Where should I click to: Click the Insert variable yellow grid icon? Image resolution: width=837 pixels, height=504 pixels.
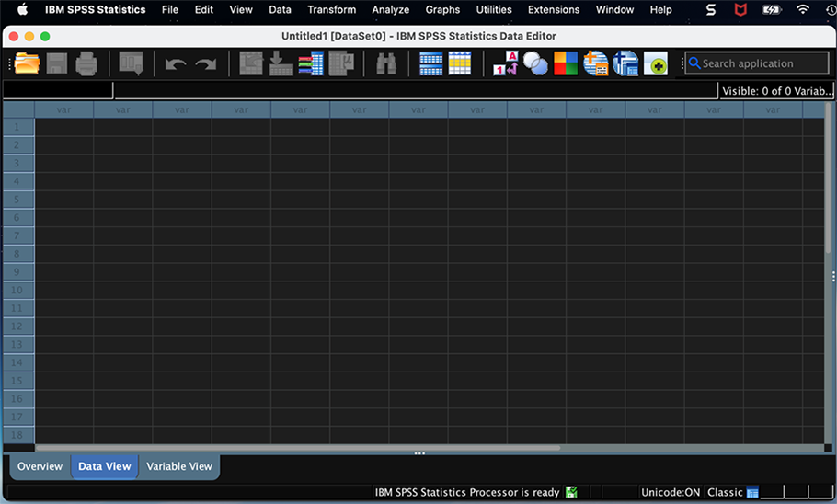pyautogui.click(x=460, y=63)
